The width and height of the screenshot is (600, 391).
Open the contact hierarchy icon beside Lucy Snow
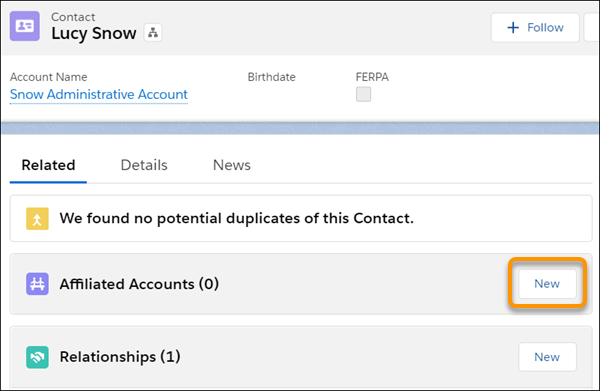(153, 33)
